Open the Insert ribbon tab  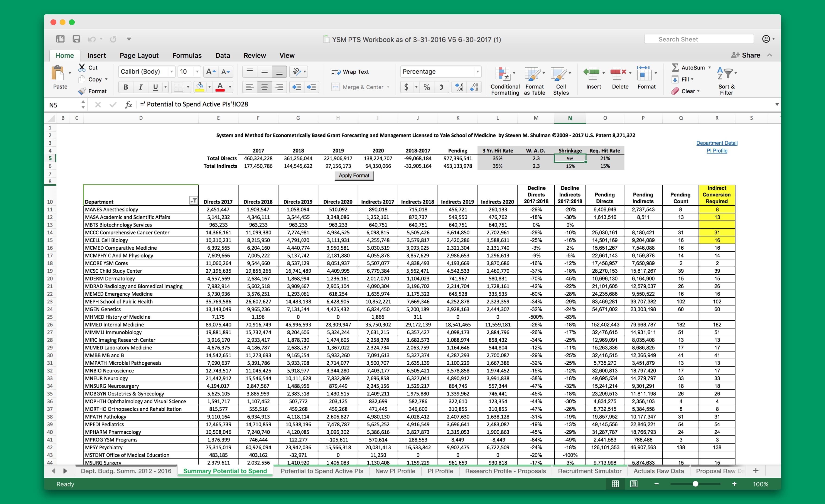[x=96, y=56]
